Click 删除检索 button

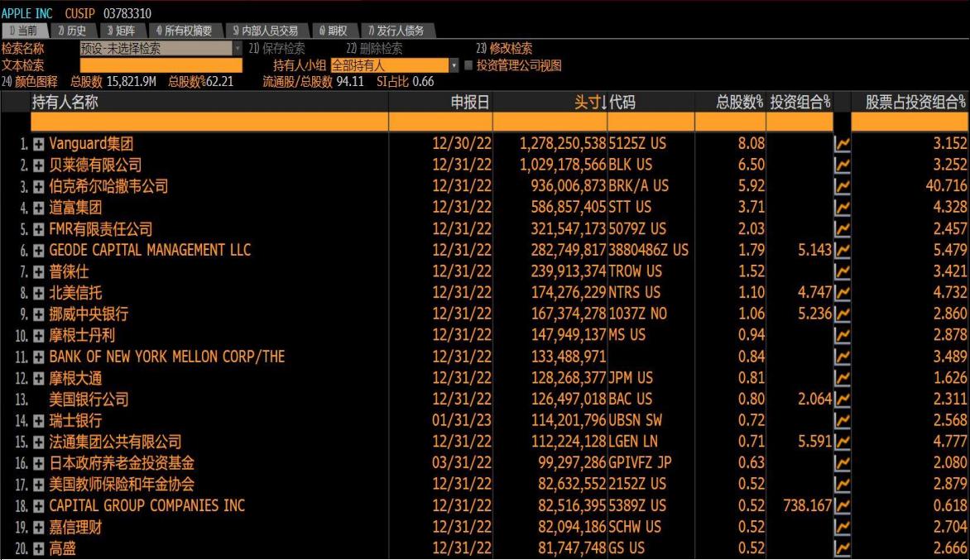pyautogui.click(x=374, y=48)
